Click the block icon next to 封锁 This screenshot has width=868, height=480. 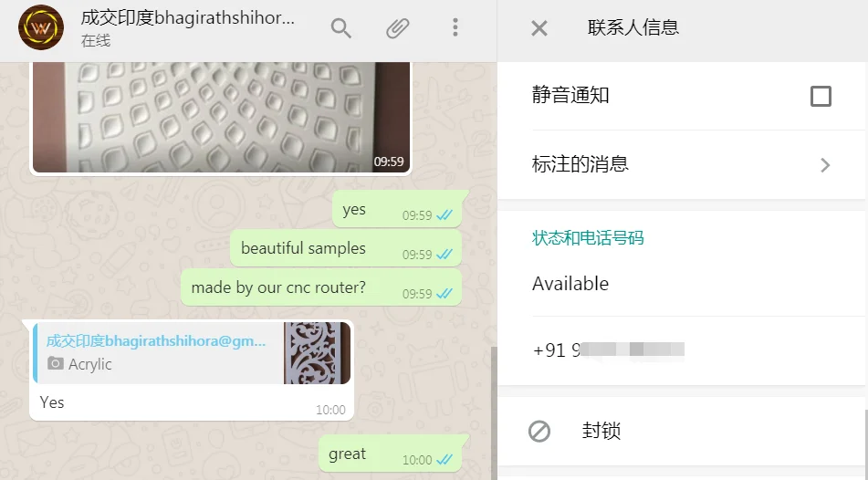click(x=539, y=431)
